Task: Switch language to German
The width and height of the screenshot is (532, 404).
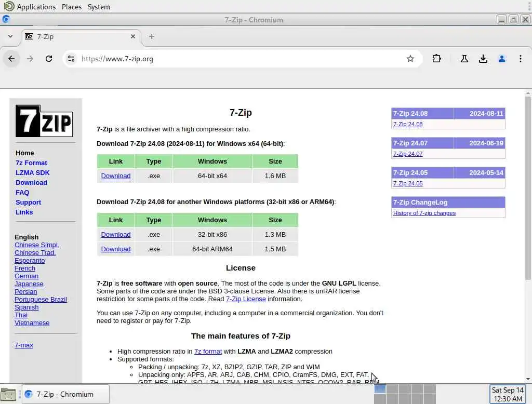Action: [26, 276]
